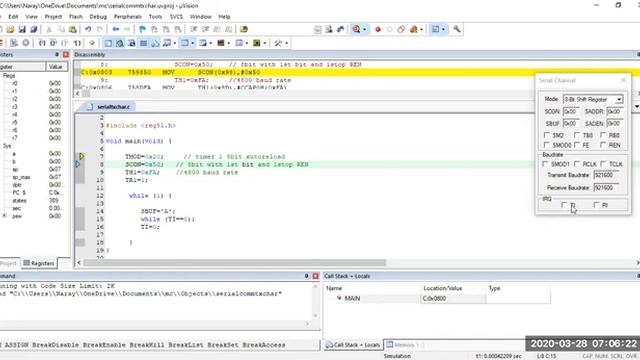Open the debug find dropdown arrow beside magnifier
The image size is (640, 360).
pyautogui.click(x=365, y=29)
